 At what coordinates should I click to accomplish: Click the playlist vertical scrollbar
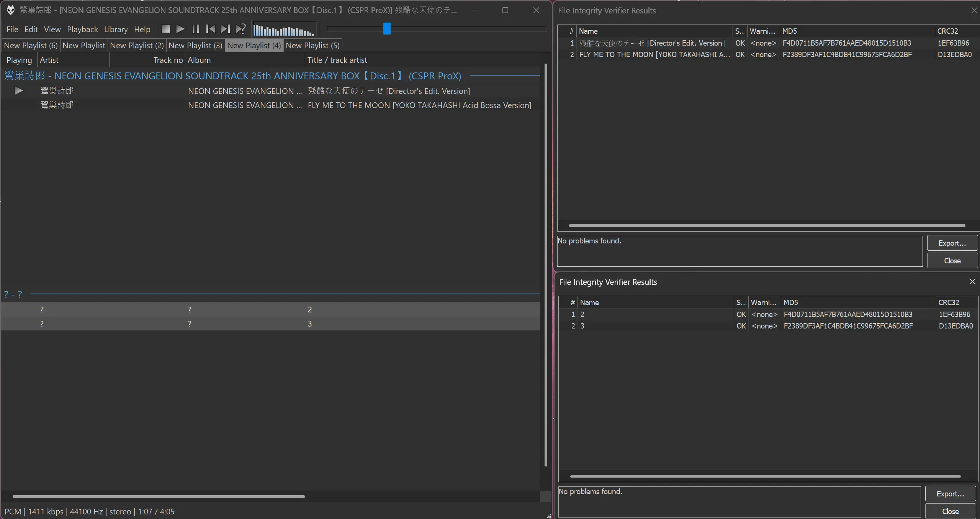546,264
